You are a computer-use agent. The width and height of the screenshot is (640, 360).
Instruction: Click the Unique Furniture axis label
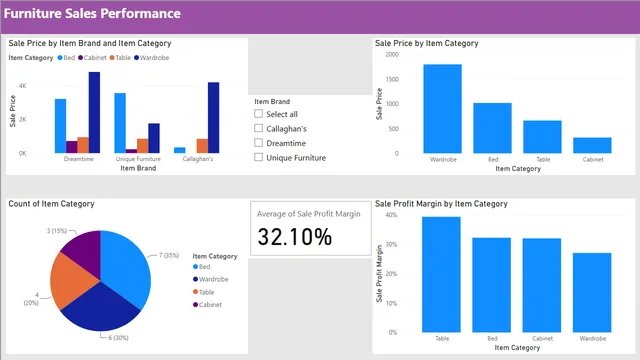138,159
